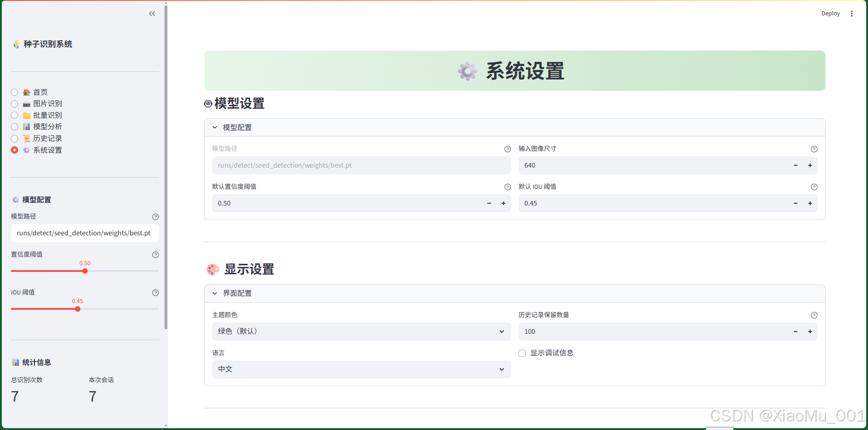Click the 种子识别系统 title text
Image resolution: width=868 pixels, height=430 pixels.
tap(48, 44)
